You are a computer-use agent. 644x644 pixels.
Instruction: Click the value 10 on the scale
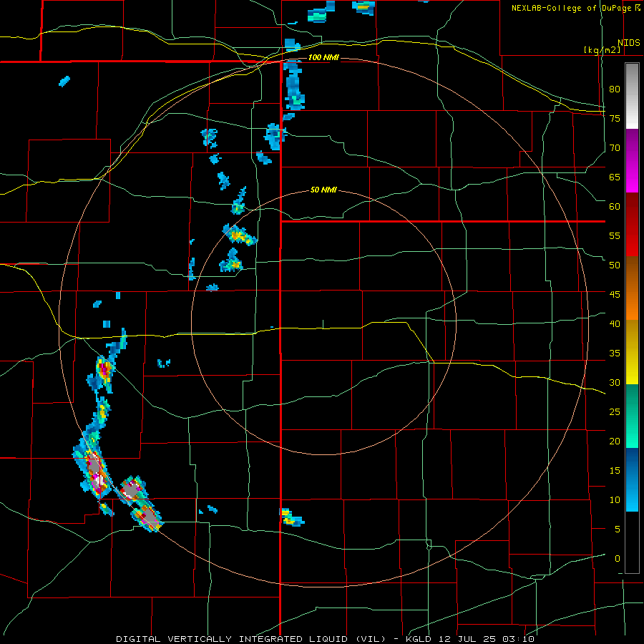point(615,500)
